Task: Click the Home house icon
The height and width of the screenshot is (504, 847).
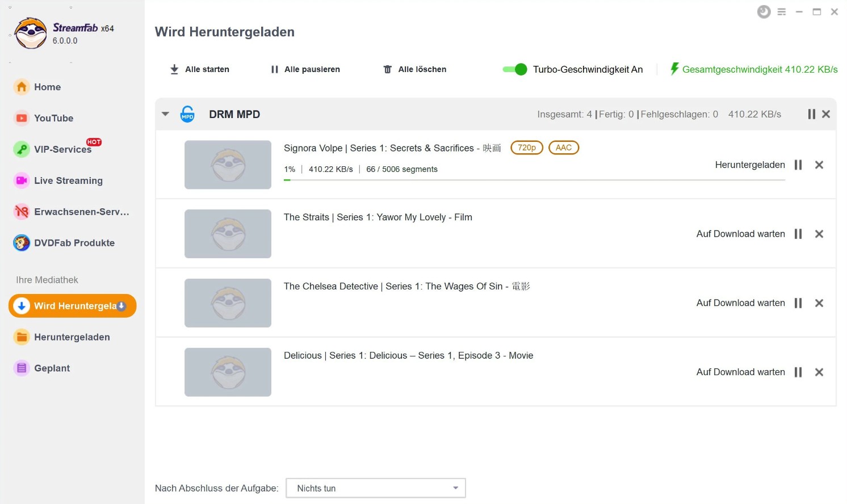Action: [x=22, y=87]
